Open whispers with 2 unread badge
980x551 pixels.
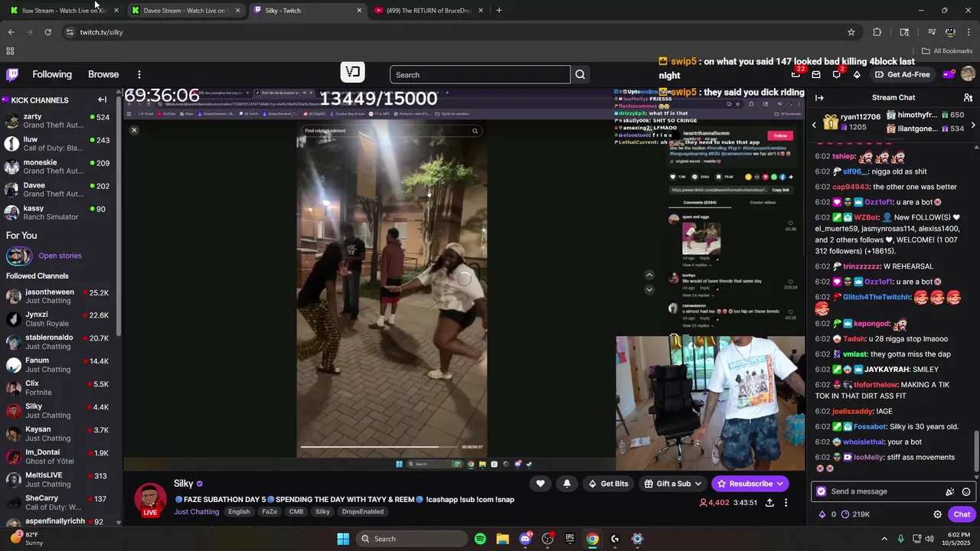click(x=836, y=74)
